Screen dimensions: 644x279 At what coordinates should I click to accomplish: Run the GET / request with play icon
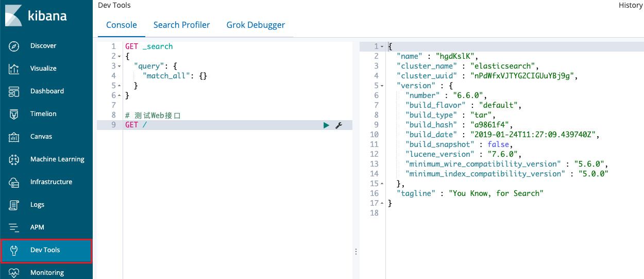[x=326, y=125]
